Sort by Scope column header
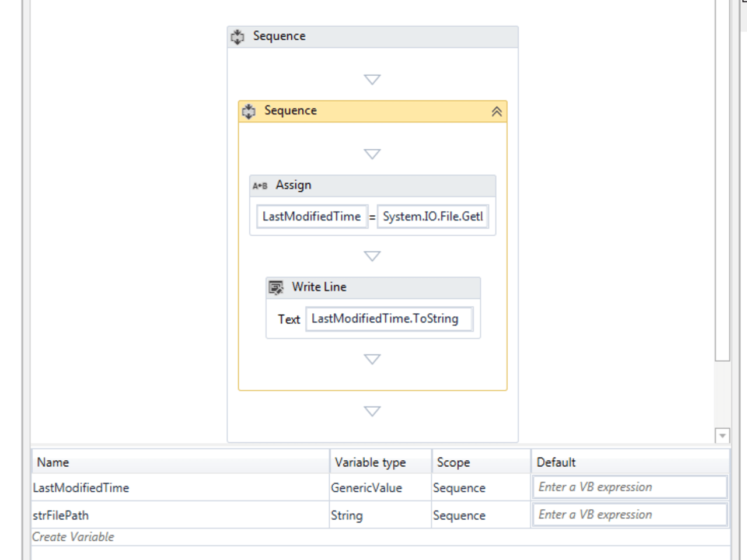This screenshot has height=560, width=747. pos(481,462)
